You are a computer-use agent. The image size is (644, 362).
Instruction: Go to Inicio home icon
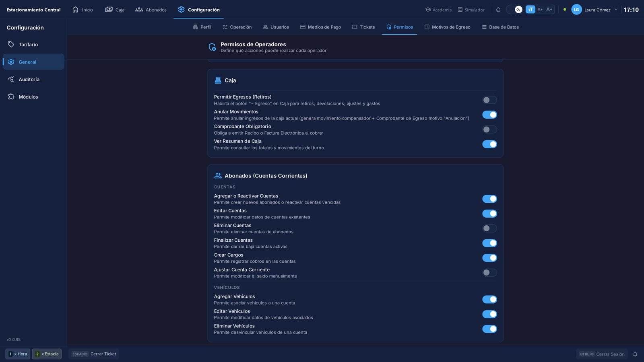click(83, 10)
